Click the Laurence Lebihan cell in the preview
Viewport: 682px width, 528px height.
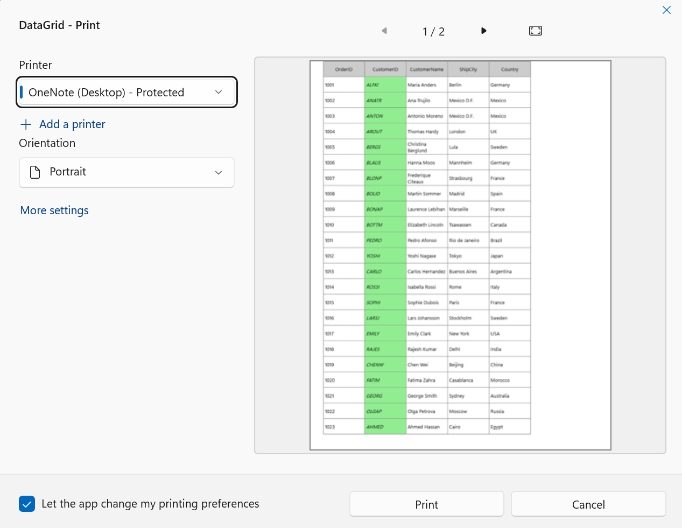(427, 209)
